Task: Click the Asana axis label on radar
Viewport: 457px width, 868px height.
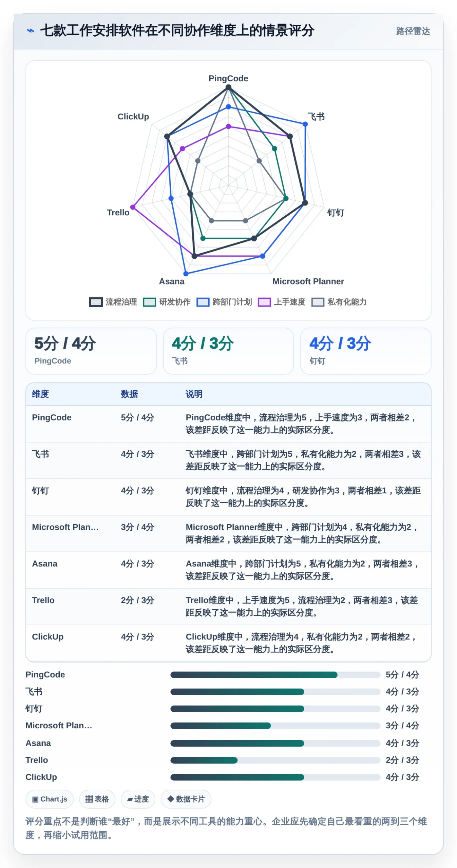Action: coord(172,281)
